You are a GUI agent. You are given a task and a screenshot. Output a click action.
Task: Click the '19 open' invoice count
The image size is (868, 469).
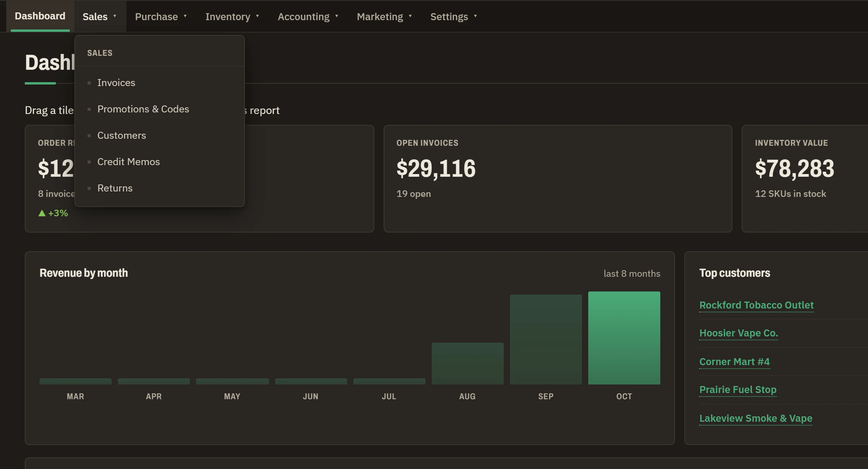tap(413, 194)
